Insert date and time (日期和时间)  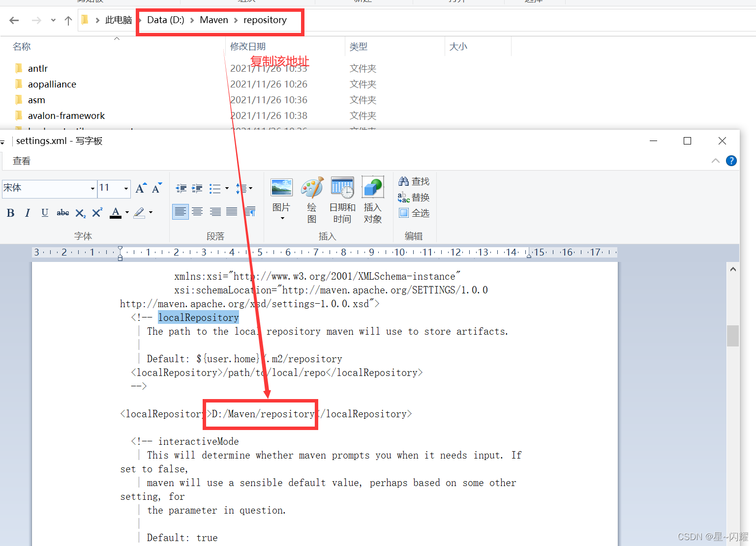point(342,200)
